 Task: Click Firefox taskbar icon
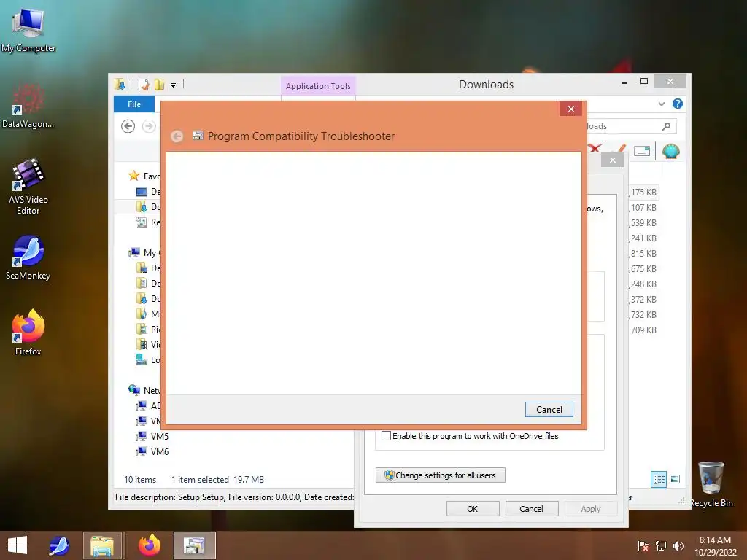[149, 545]
